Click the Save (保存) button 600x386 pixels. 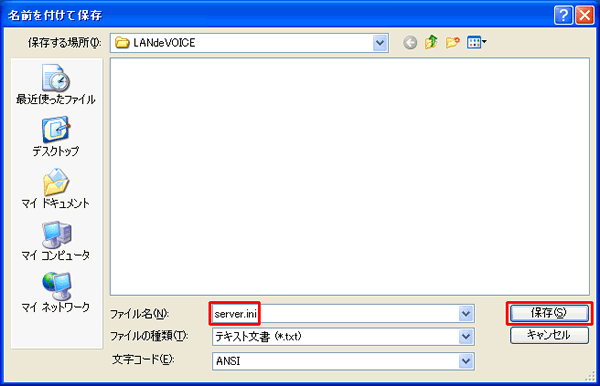[x=549, y=313]
